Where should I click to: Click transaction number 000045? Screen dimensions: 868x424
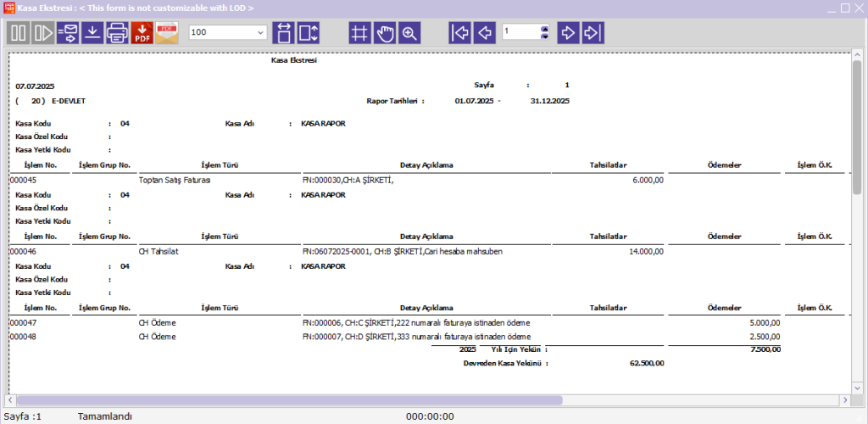coord(23,180)
